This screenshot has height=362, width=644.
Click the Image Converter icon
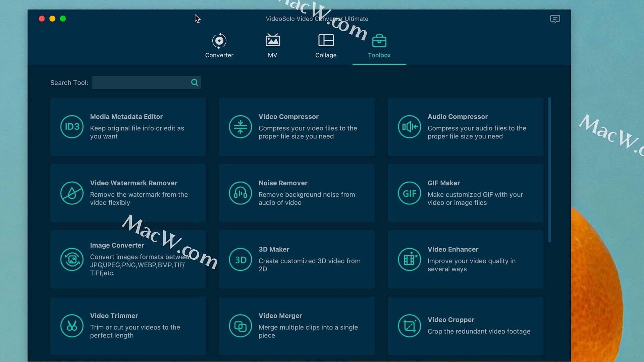pyautogui.click(x=72, y=259)
